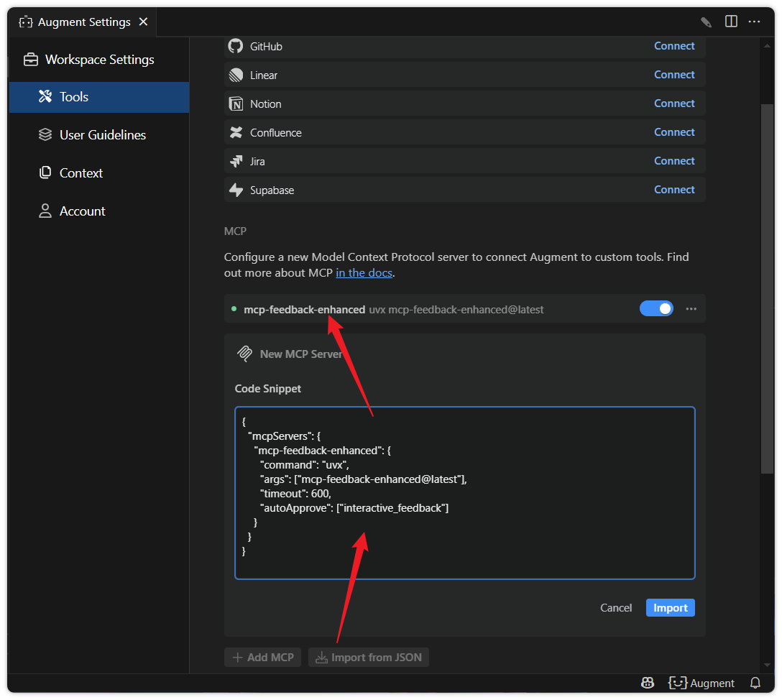Click the pencil icon in the editor title bar
Screen dimensions: 782x700
tap(706, 22)
